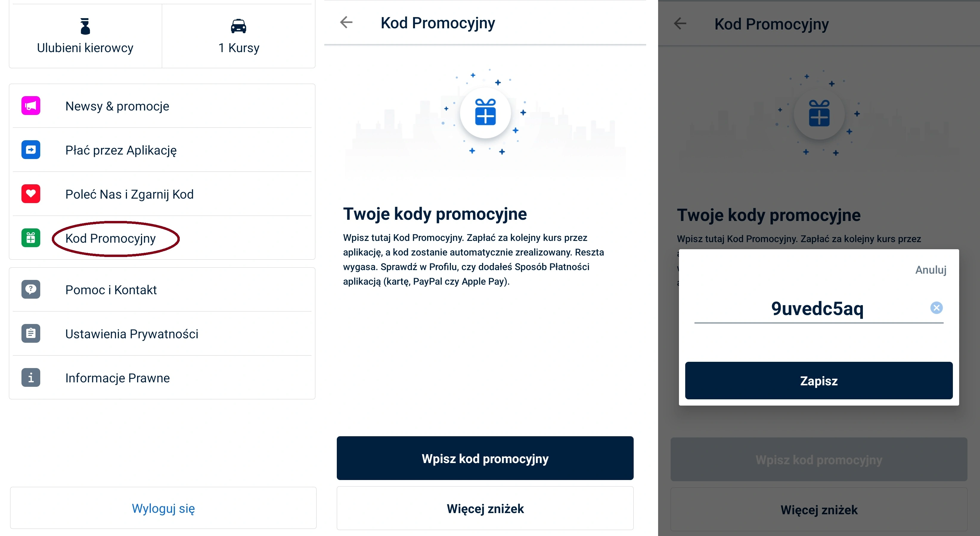Open Poleć Nas i Zgarnij Kod
This screenshot has height=536, width=980.
tap(129, 194)
